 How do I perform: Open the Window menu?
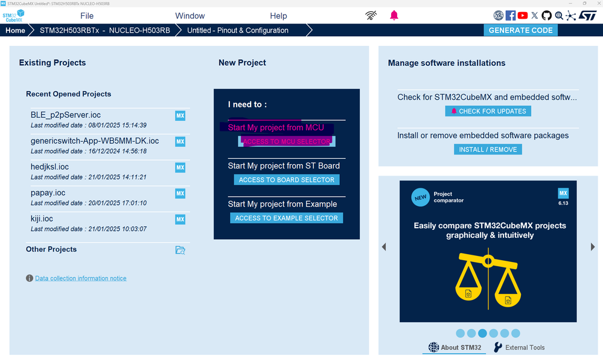pos(190,16)
